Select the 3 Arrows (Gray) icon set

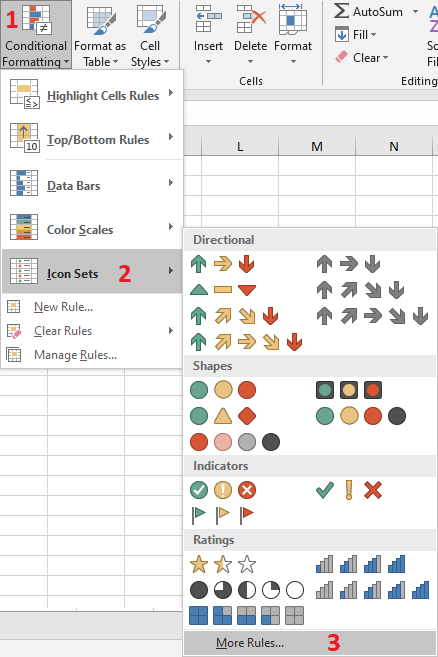[348, 264]
